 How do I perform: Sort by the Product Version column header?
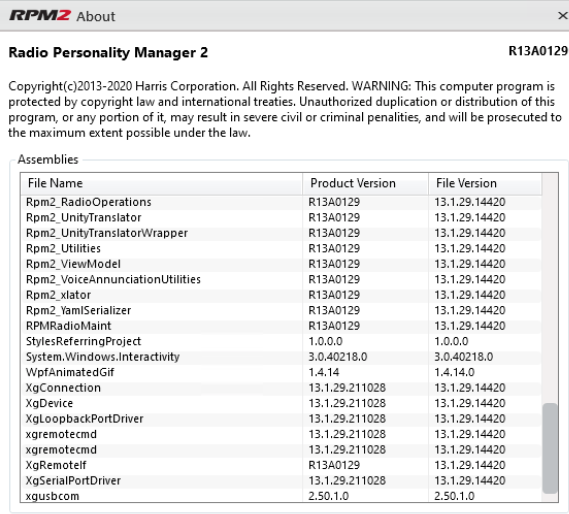coord(365,183)
